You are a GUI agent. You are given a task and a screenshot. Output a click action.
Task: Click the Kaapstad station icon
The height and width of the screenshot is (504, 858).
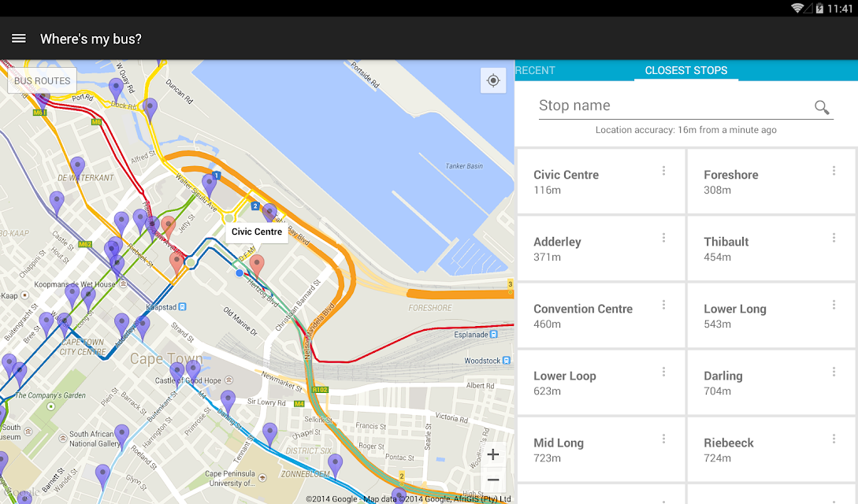tap(182, 306)
